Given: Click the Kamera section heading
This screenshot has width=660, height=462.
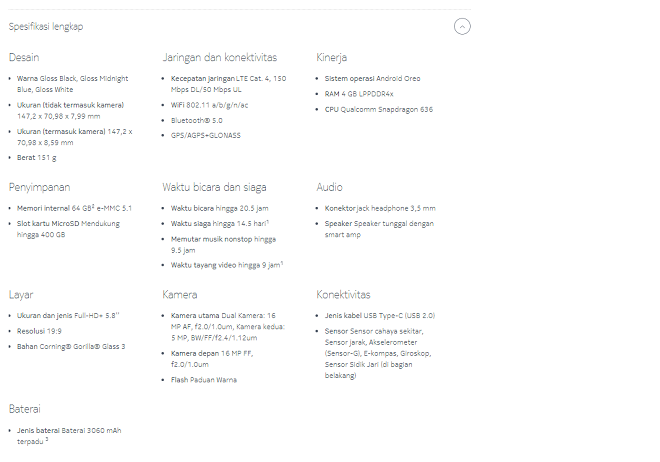Looking at the screenshot, I should pos(180,295).
